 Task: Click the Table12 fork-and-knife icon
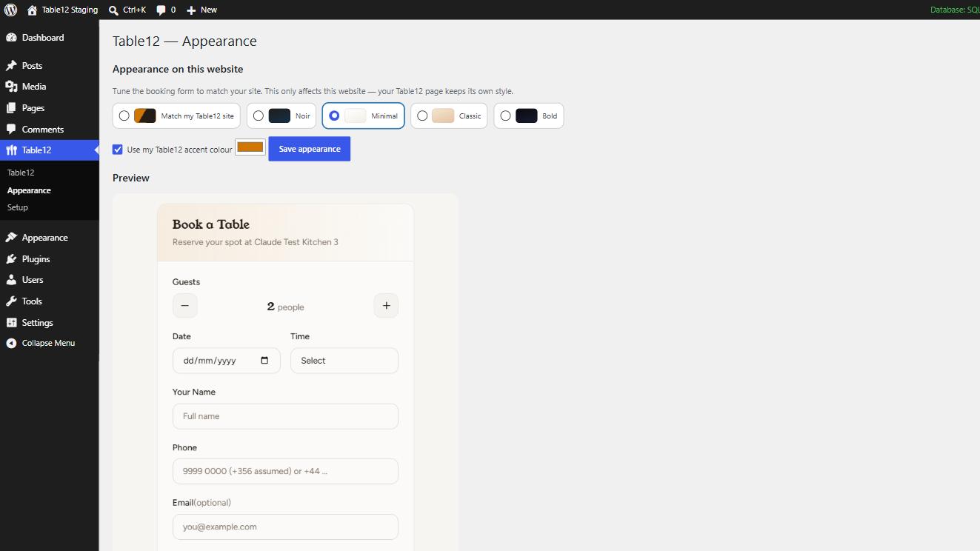coord(11,150)
